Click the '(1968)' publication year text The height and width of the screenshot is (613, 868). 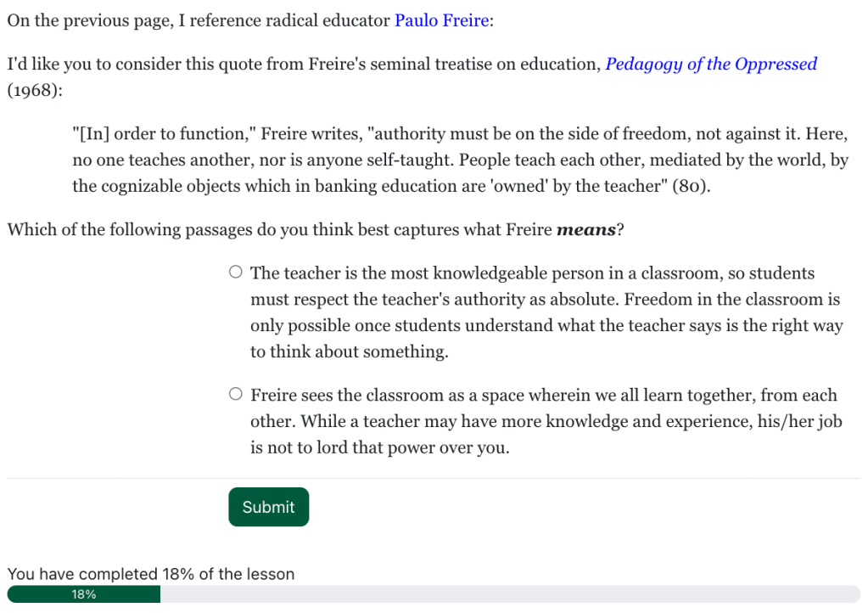pyautogui.click(x=34, y=91)
